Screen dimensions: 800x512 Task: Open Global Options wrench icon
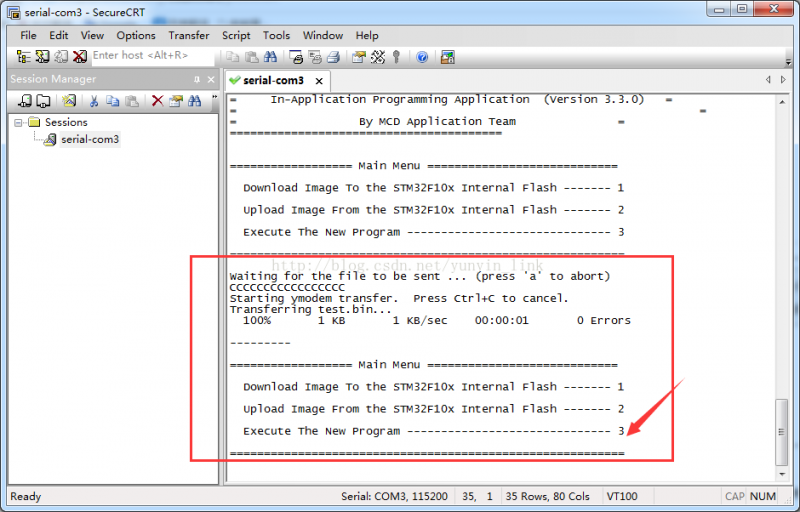pyautogui.click(x=378, y=57)
